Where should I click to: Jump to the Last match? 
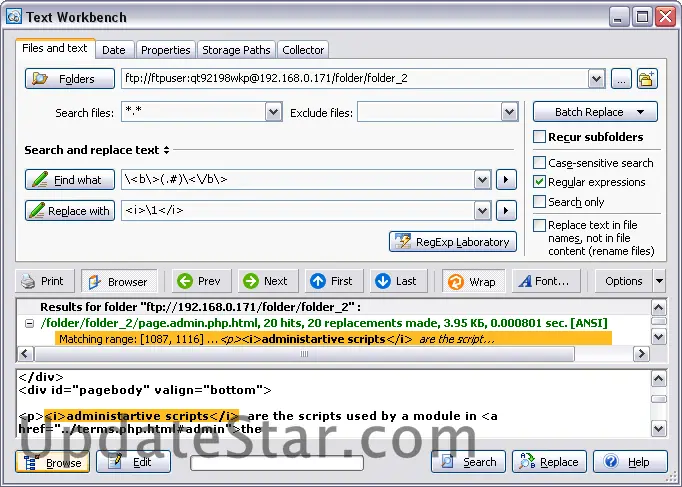pos(398,281)
